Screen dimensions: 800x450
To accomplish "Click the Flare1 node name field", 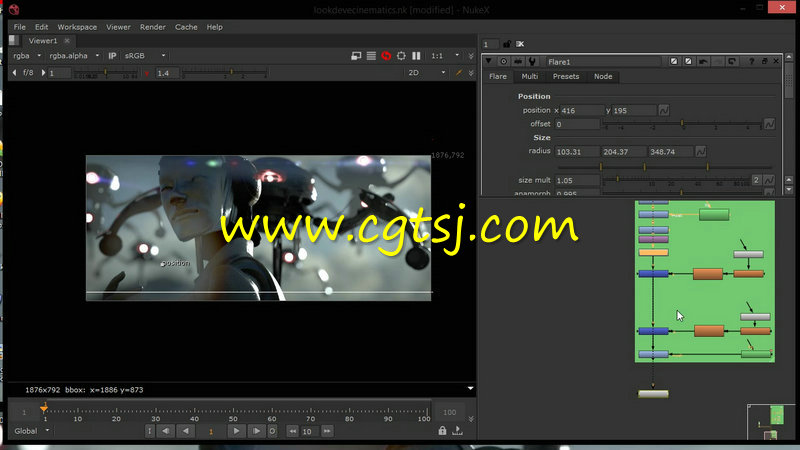I will coord(603,62).
